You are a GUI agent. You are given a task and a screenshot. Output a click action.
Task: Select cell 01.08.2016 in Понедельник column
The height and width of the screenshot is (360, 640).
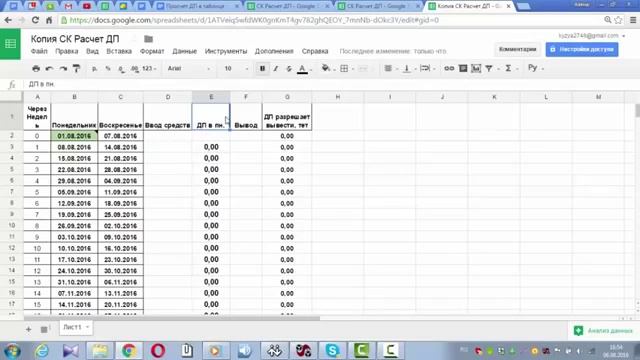point(74,136)
